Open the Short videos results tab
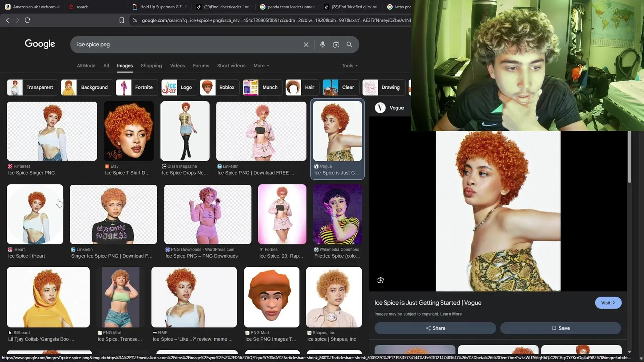This screenshot has height=362, width=644. coord(231,66)
